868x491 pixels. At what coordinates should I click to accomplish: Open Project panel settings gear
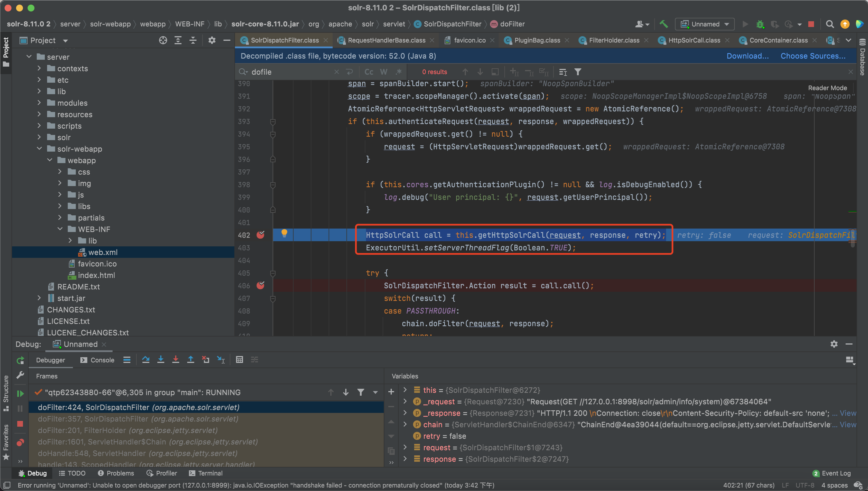(212, 40)
